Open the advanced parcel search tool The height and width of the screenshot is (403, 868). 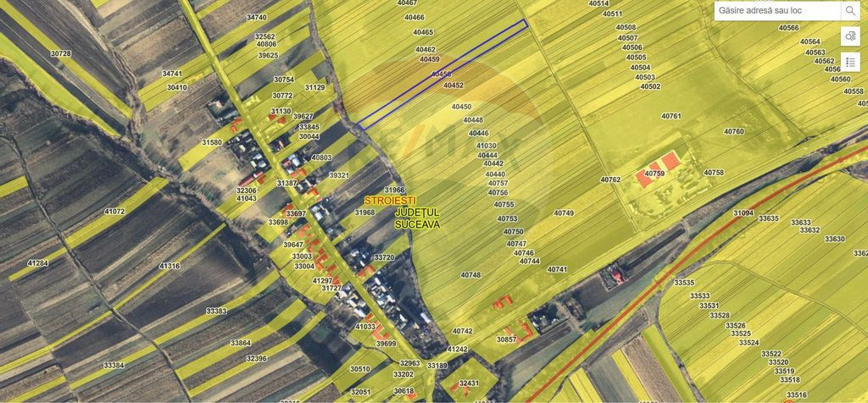(x=850, y=36)
